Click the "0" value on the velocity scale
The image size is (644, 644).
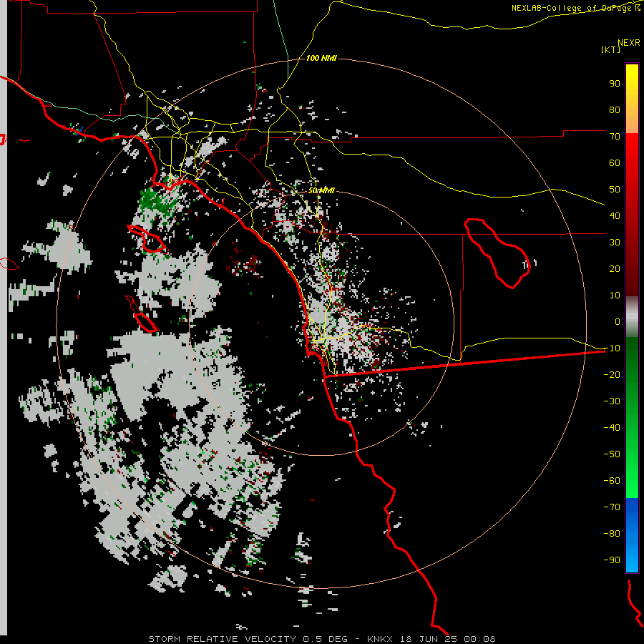[618, 322]
